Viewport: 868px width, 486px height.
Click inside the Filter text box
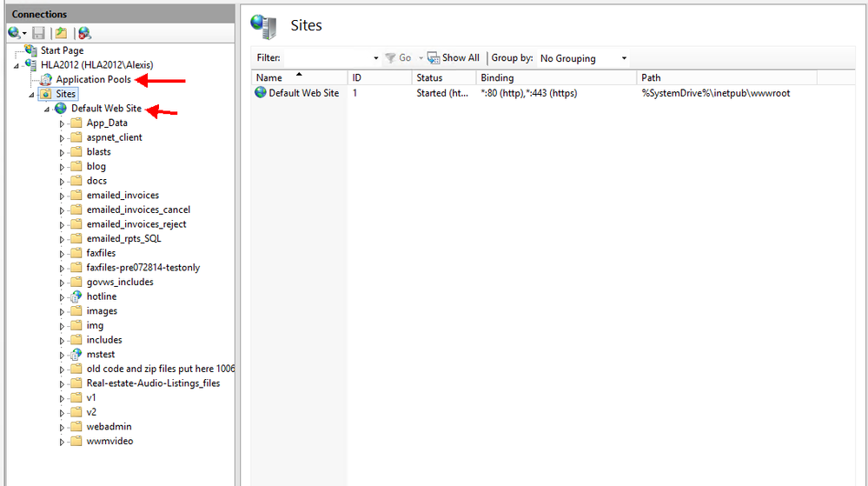coord(327,58)
